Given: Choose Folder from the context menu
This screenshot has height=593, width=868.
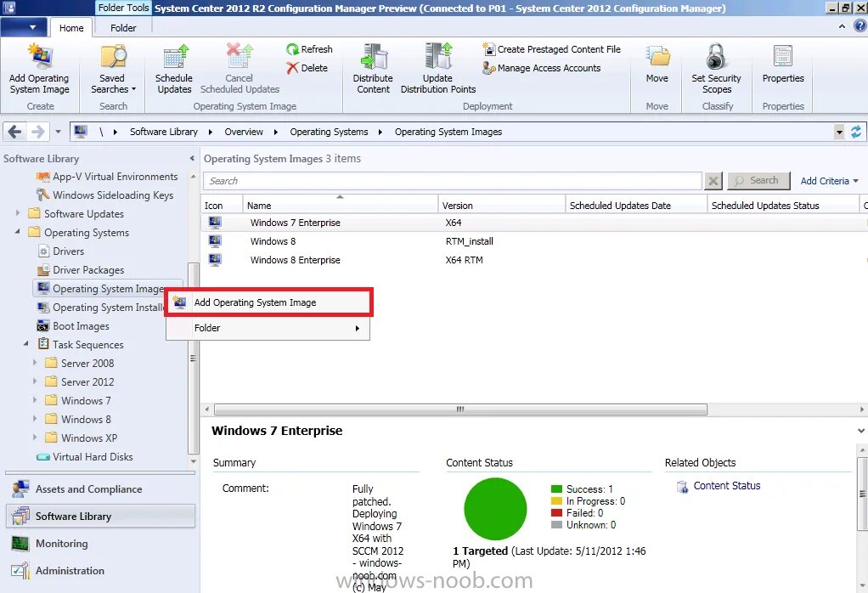Looking at the screenshot, I should click(207, 328).
